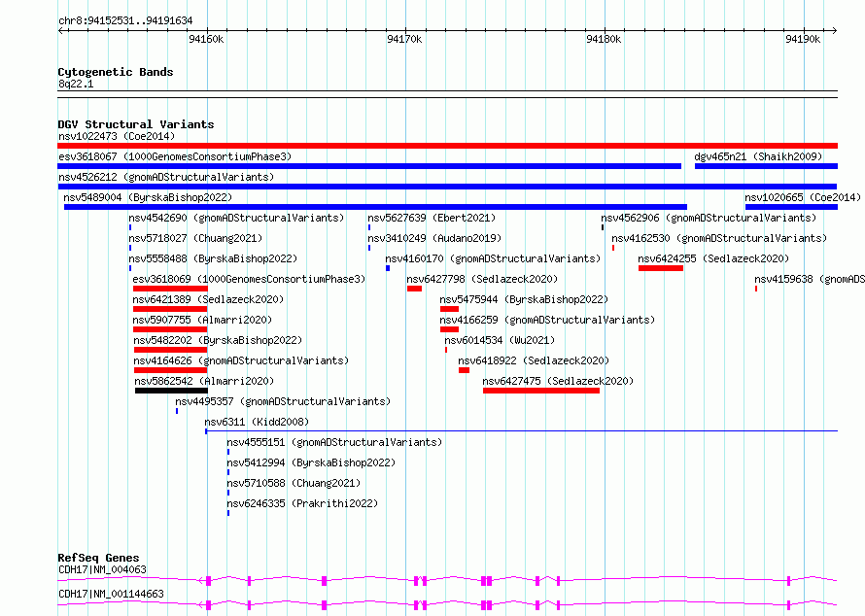The height and width of the screenshot is (616, 865).
Task: Select the red nsv4164626 variant bar
Action: 170,370
